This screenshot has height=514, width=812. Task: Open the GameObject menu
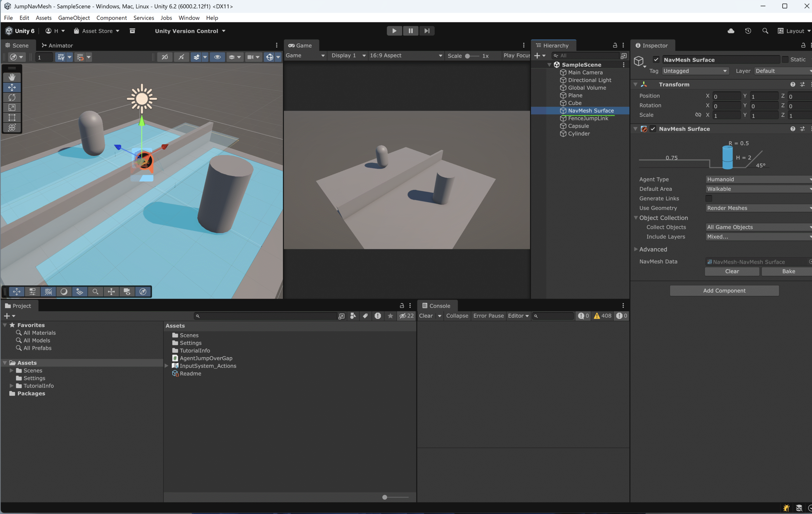tap(74, 18)
